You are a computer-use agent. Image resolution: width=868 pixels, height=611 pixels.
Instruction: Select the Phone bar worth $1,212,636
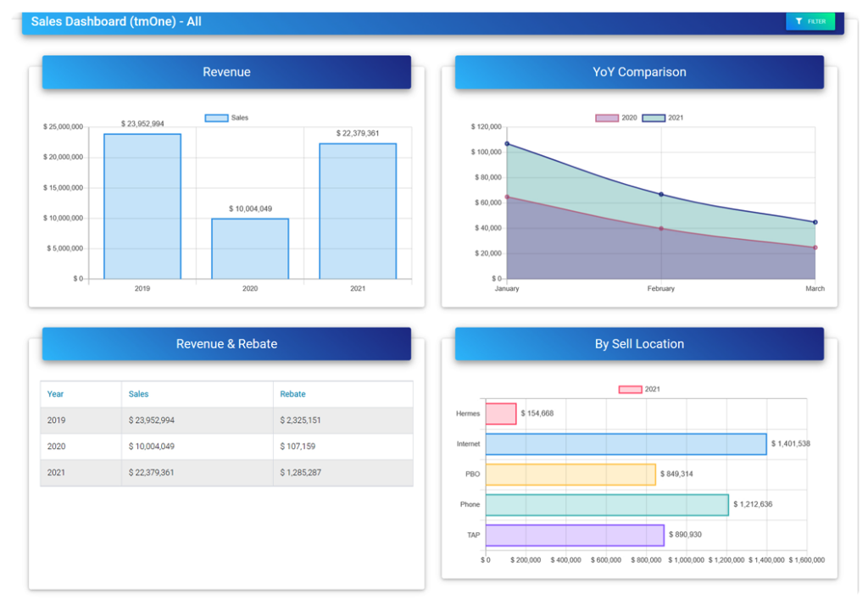[x=606, y=504]
